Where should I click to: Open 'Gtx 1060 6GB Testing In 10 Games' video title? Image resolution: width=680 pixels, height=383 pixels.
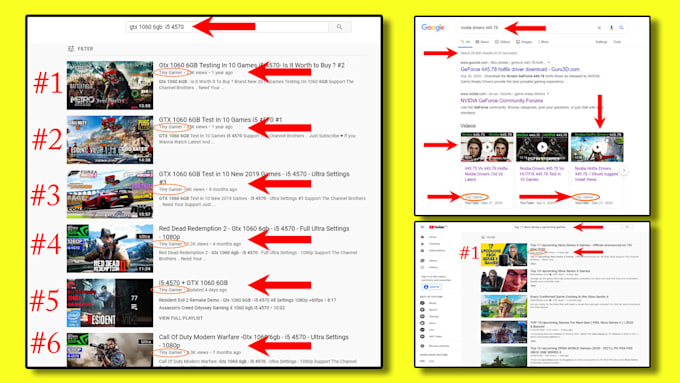click(252, 65)
